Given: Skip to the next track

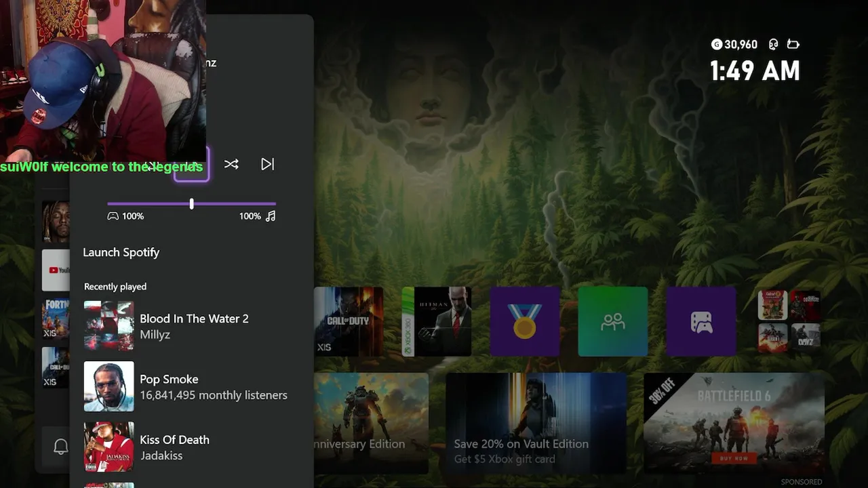Looking at the screenshot, I should (268, 164).
